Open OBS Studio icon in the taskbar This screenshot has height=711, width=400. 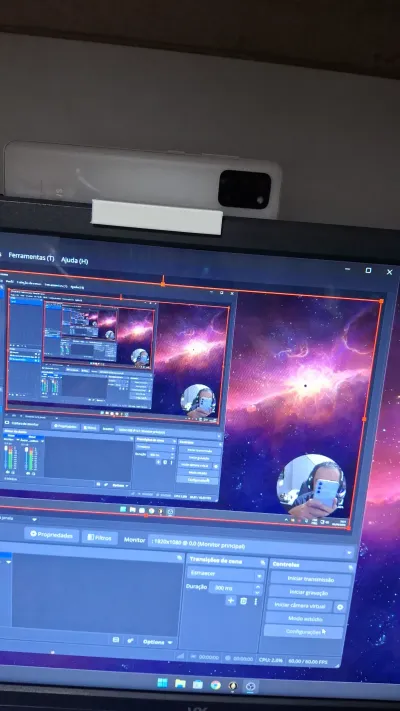coord(250,686)
